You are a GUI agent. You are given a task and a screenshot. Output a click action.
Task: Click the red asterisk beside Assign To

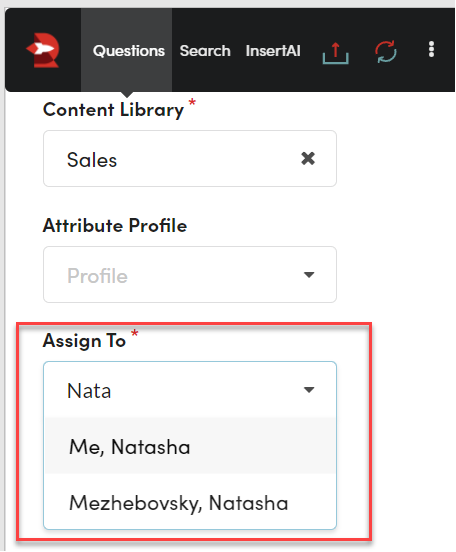pyautogui.click(x=135, y=333)
